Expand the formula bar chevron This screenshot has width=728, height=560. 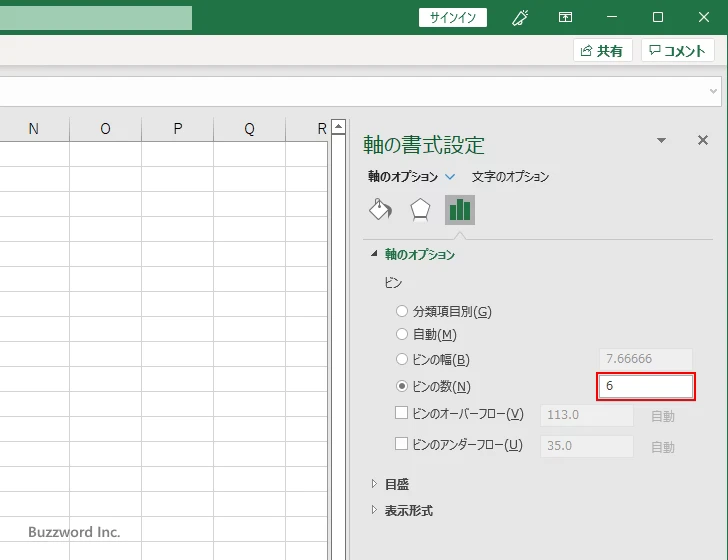(714, 91)
